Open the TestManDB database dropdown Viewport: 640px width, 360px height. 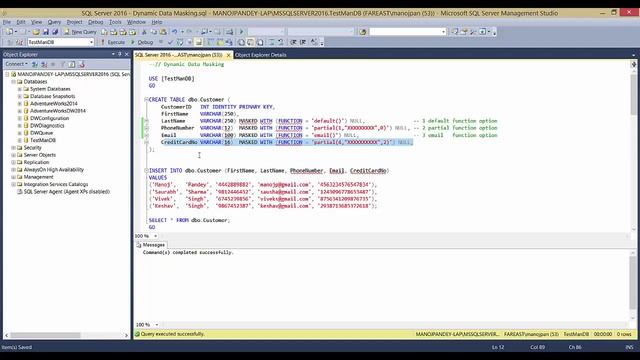coord(91,42)
